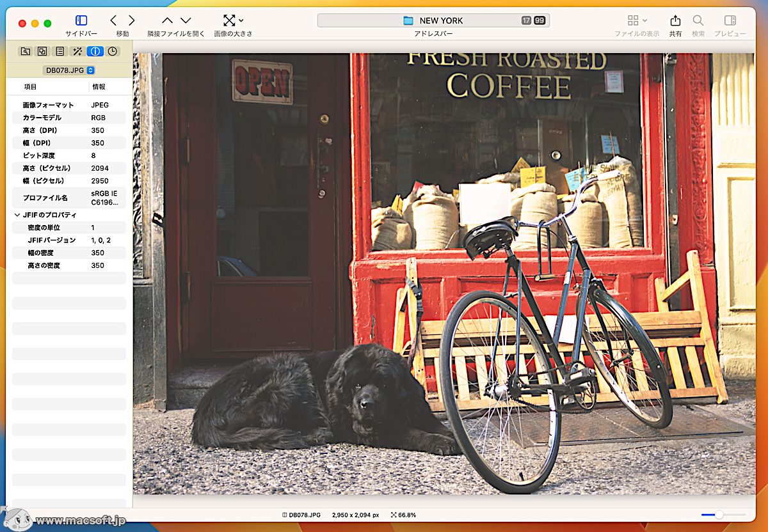Open the DB078.JPG file selector popup
Screen dimensions: 768x532
[x=69, y=70]
